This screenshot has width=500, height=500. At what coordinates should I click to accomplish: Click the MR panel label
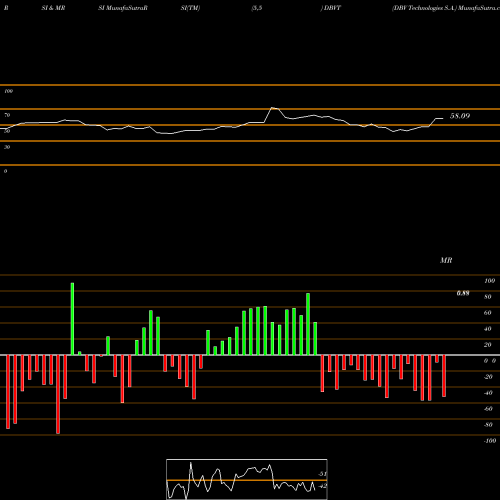point(446,260)
